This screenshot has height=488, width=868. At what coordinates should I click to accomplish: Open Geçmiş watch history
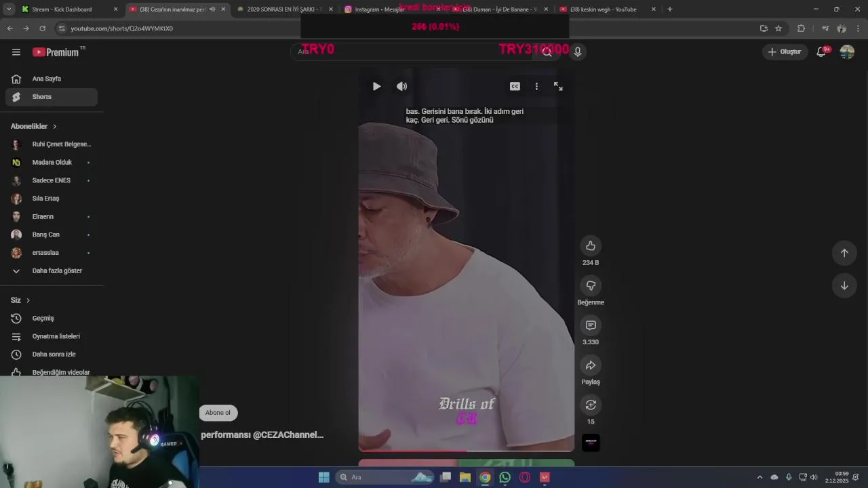[x=52, y=319]
